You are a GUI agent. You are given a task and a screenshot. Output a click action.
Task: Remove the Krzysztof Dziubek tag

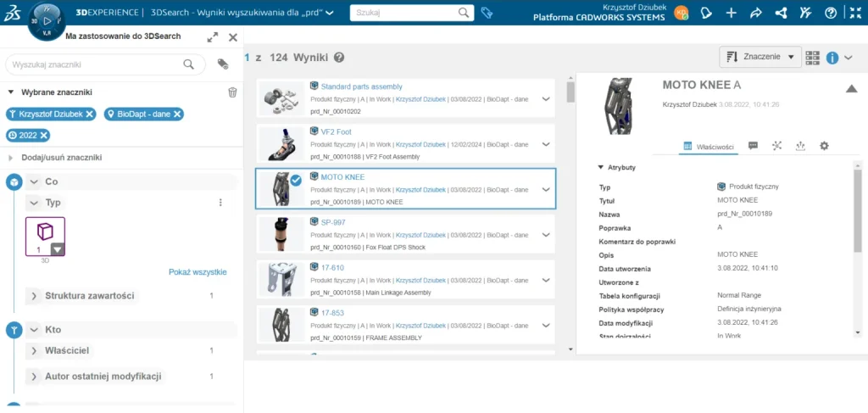[x=89, y=114]
